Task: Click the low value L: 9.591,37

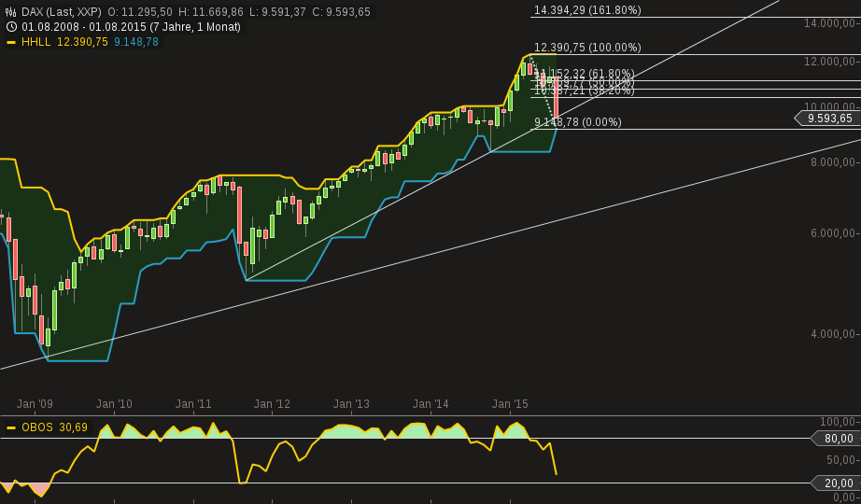Action: [277, 11]
